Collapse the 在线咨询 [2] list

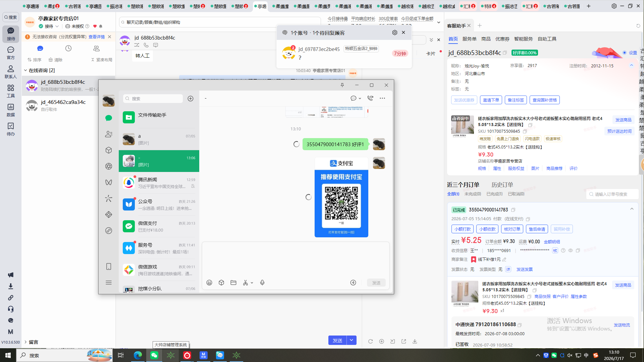(25, 70)
